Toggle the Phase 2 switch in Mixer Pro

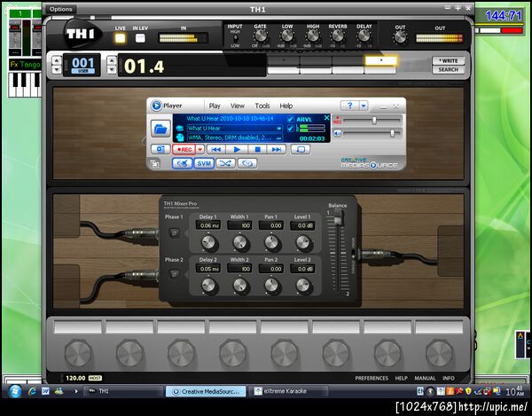[x=174, y=274]
